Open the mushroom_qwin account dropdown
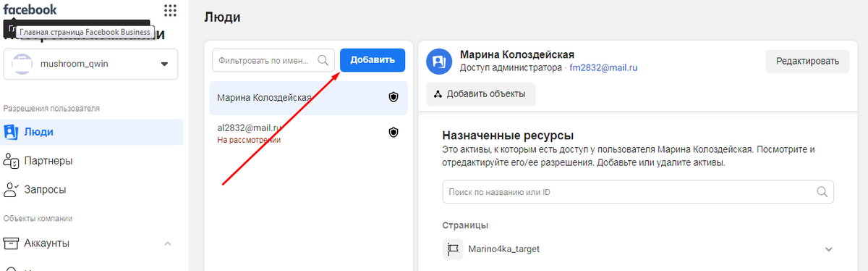The width and height of the screenshot is (868, 271). (x=90, y=64)
